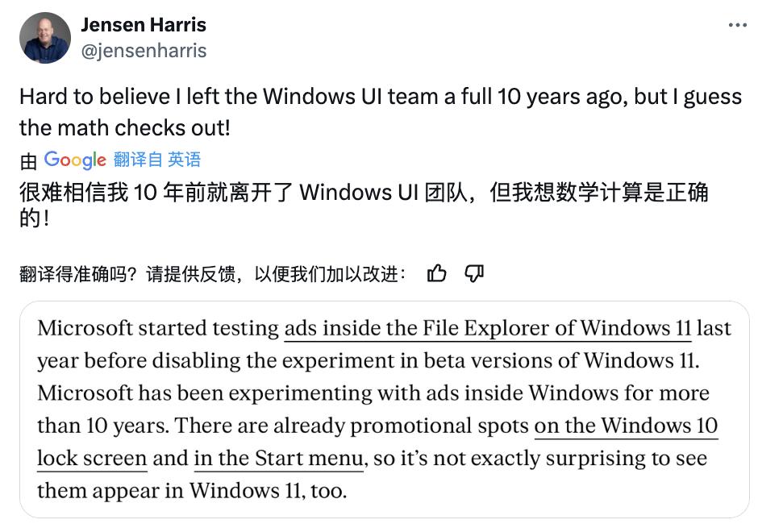Open the tweet's three-dot more options menu

click(x=738, y=25)
